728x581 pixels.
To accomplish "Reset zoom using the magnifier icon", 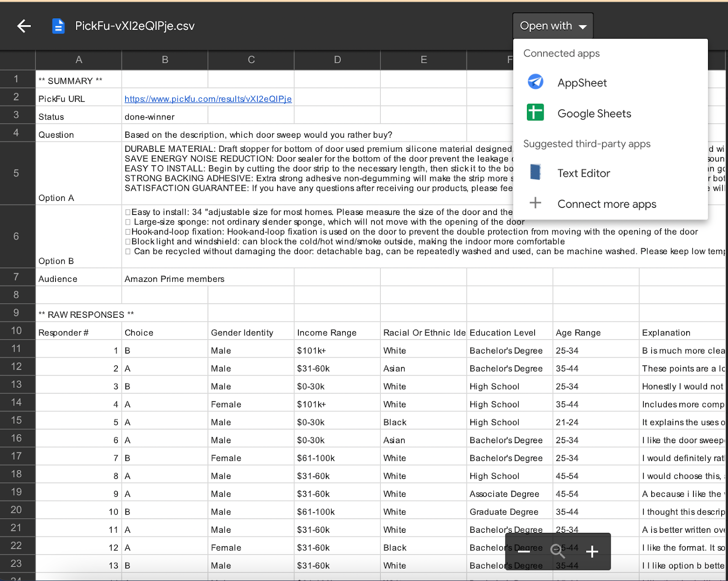I will click(x=558, y=551).
